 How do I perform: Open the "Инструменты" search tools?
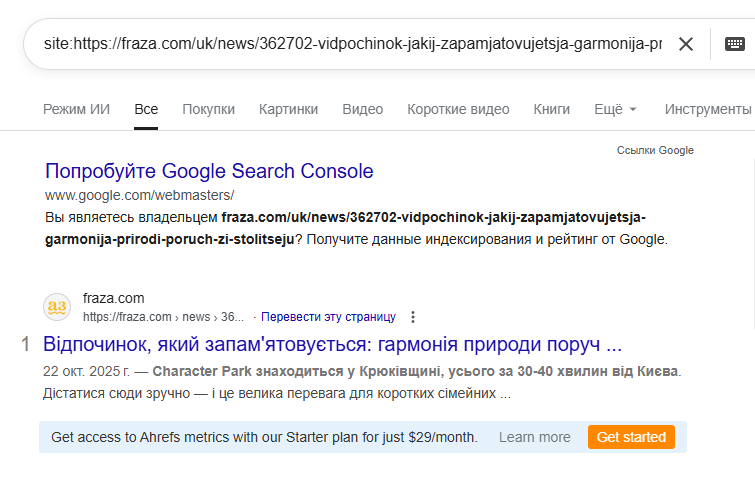pyautogui.click(x=707, y=109)
